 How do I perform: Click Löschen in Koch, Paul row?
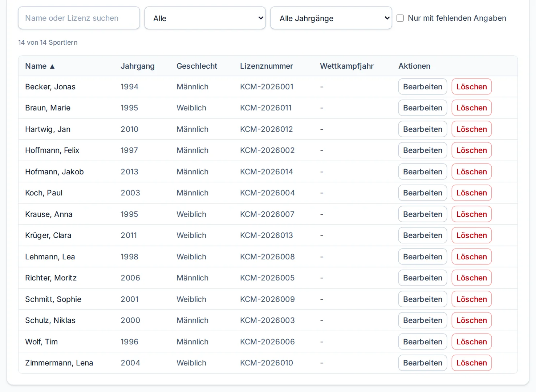coord(472,193)
